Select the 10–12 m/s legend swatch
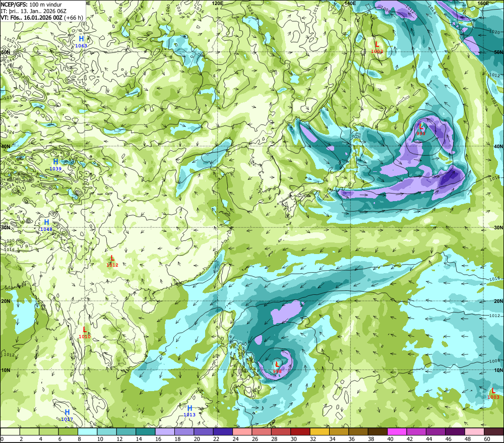 tap(107, 431)
